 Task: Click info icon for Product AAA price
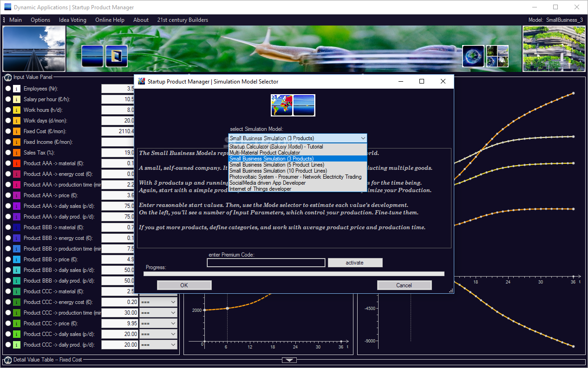coord(17,195)
